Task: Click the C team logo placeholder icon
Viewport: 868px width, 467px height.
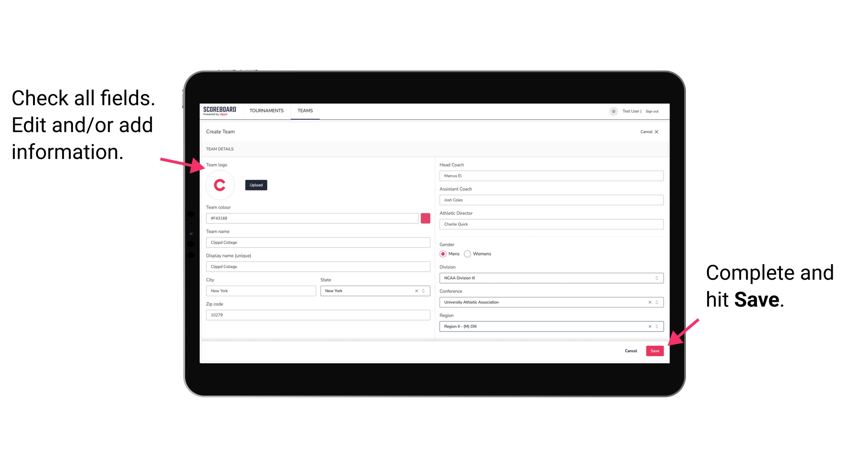Action: point(220,185)
